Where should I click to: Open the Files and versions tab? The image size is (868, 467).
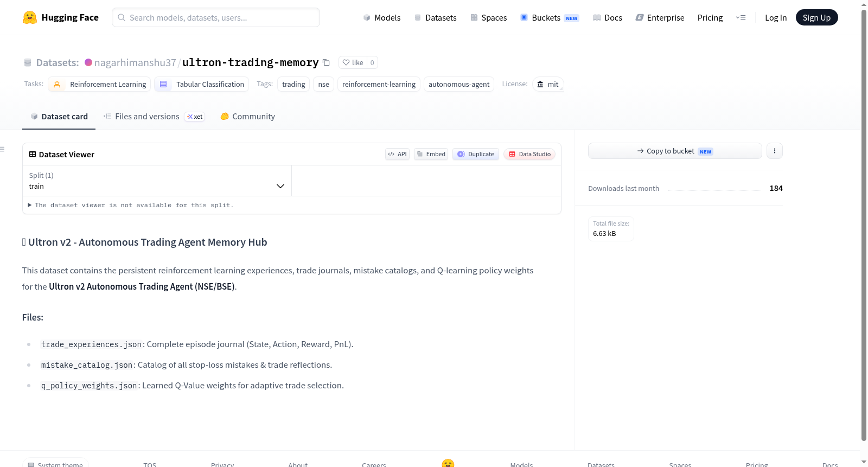point(154,116)
